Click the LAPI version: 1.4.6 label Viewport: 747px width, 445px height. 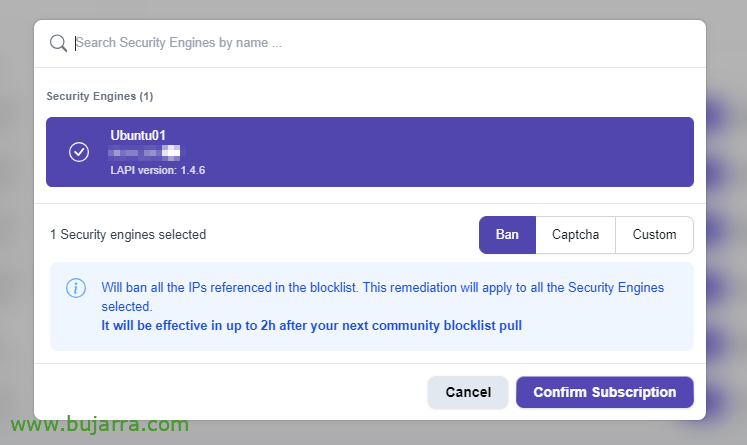pyautogui.click(x=158, y=171)
